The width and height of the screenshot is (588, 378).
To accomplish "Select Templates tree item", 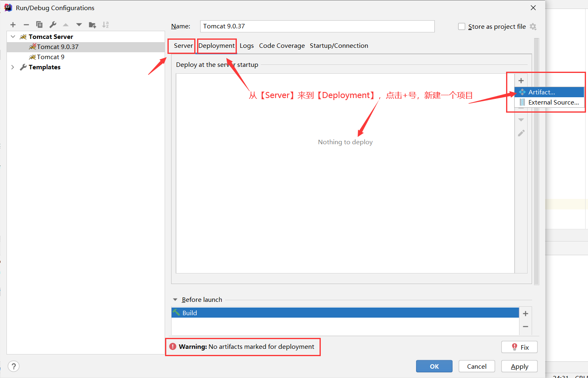I will click(86, 67).
